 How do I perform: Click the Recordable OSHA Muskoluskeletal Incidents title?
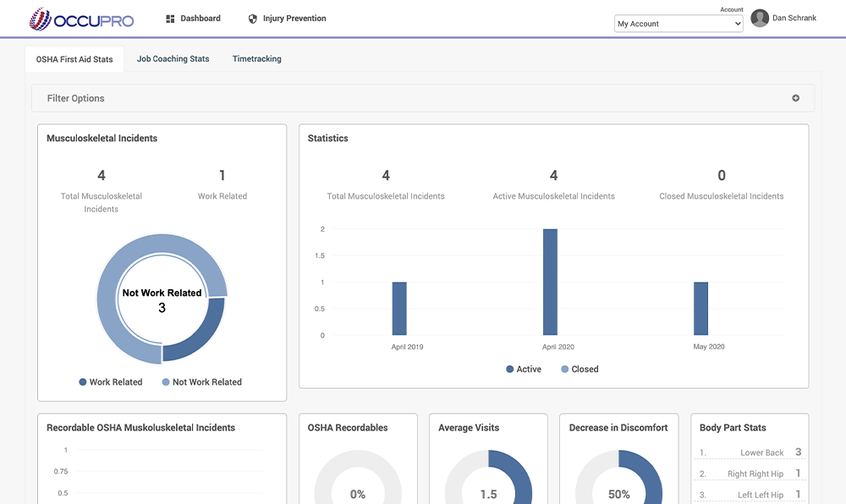(140, 427)
